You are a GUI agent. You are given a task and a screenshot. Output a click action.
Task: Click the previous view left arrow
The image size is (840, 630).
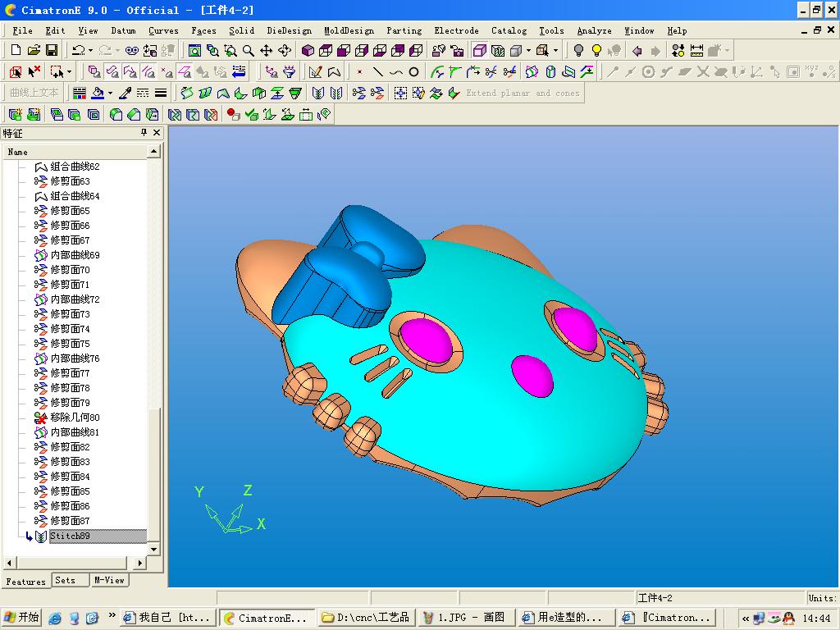[637, 50]
